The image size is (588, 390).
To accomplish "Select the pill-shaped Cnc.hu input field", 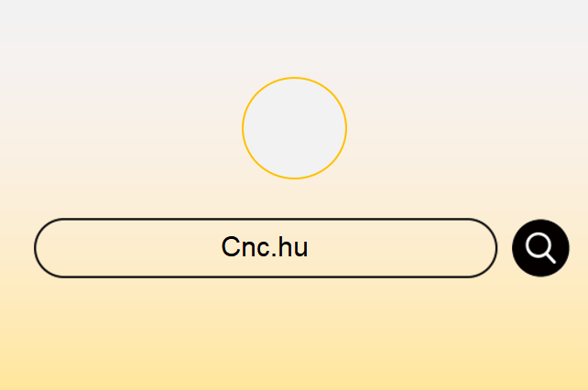I will (266, 248).
